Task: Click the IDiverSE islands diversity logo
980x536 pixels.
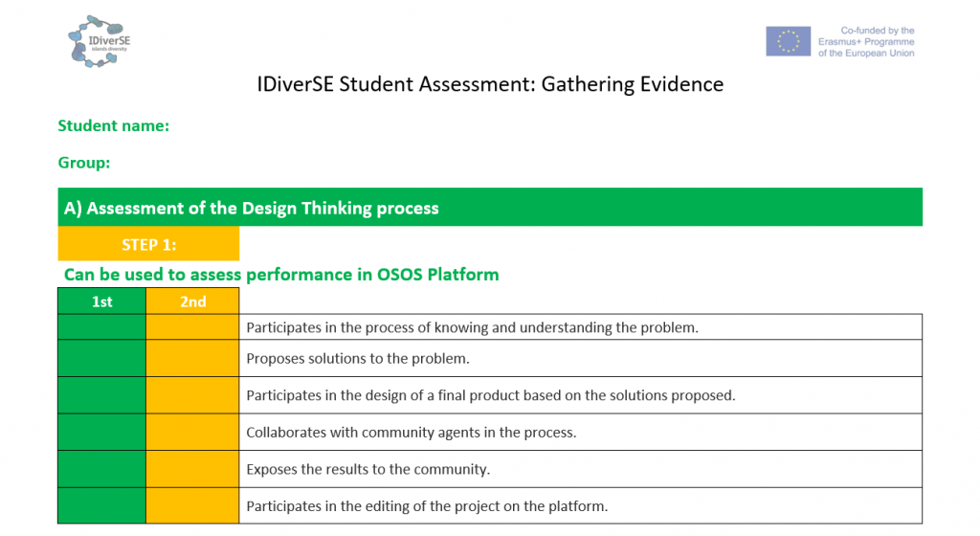Action: 100,41
